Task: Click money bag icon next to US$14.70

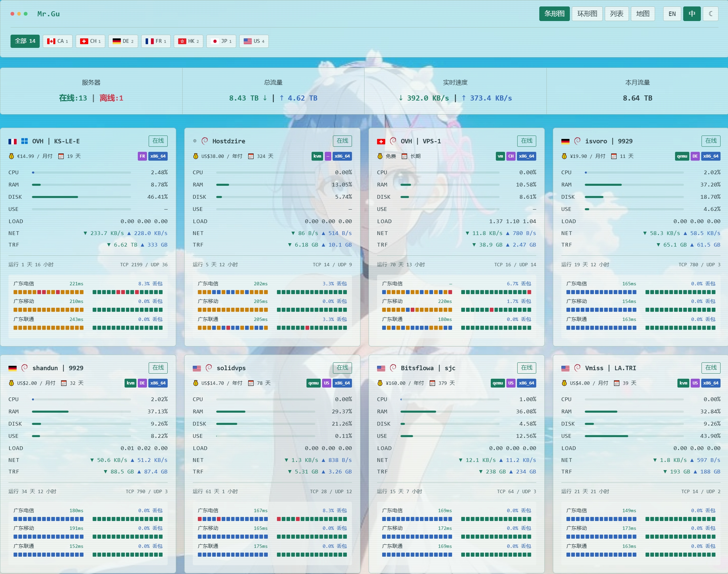Action: [195, 383]
